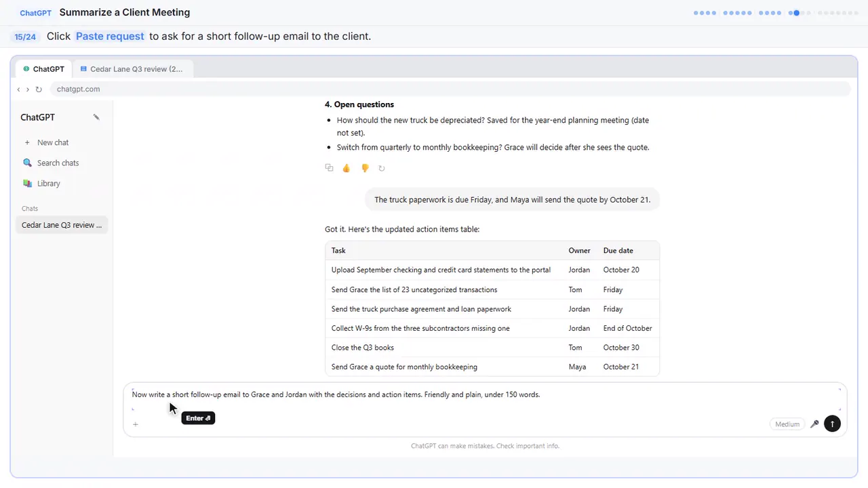The height and width of the screenshot is (488, 868).
Task: Click 'Close the Q3 books' table row
Action: click(492, 348)
